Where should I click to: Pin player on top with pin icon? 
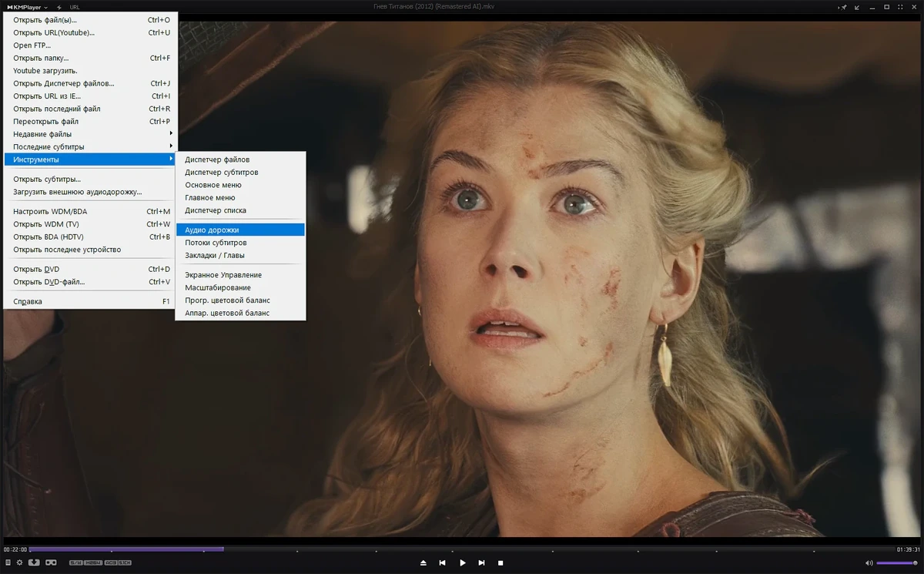(844, 7)
